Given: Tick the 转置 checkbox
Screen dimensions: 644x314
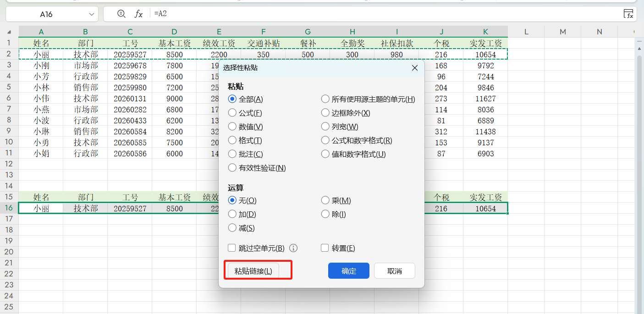Looking at the screenshot, I should 325,248.
